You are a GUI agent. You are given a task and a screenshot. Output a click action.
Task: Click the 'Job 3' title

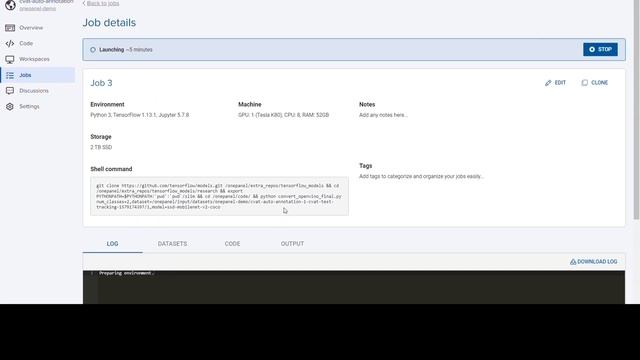click(101, 83)
